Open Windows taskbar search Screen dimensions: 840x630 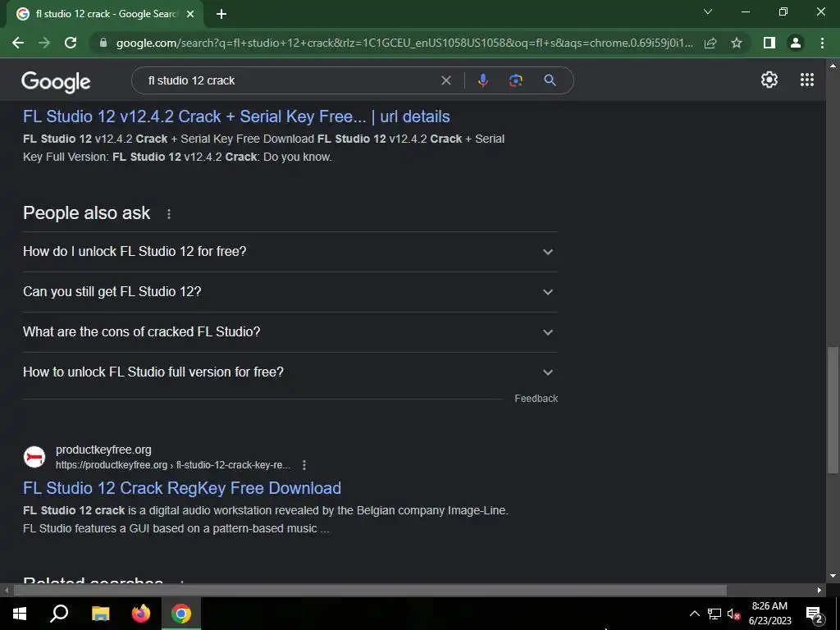[x=59, y=614]
